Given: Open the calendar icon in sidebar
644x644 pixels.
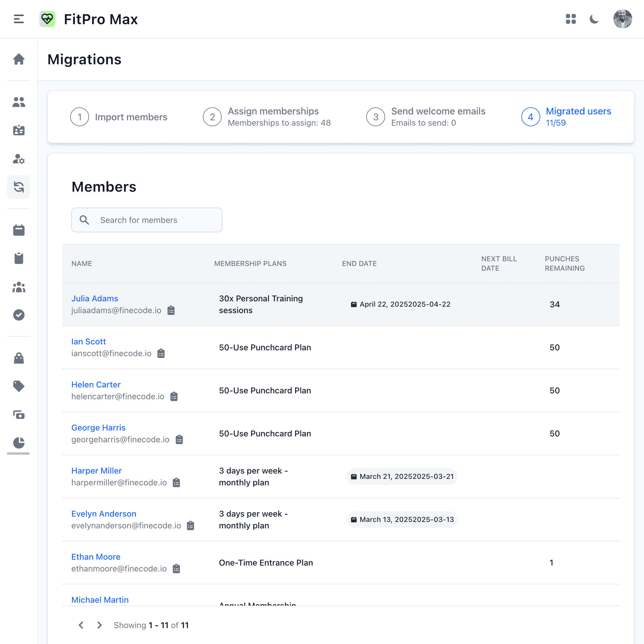Looking at the screenshot, I should pos(19,230).
